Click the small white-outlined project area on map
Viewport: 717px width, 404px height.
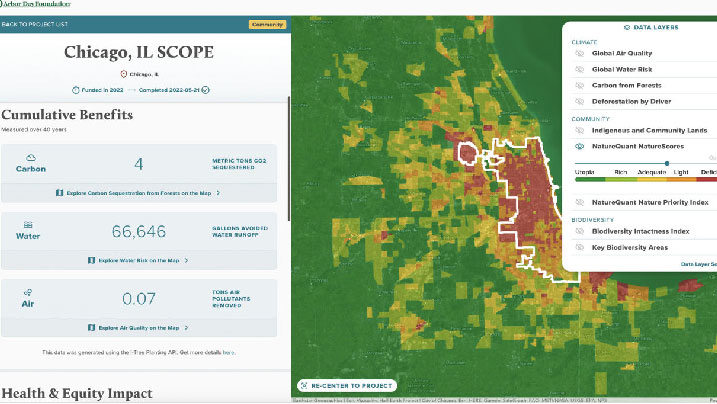point(468,153)
